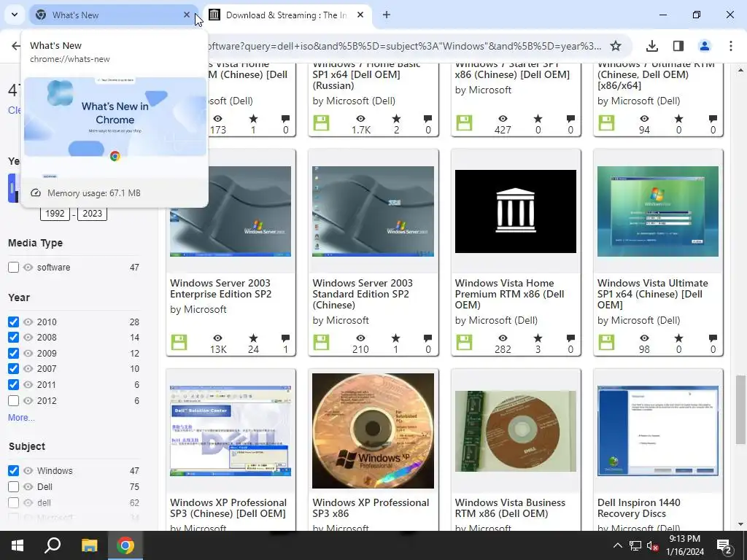Click views eye icon on Server 2003 Enterprise card
The image size is (747, 560).
pos(217,338)
